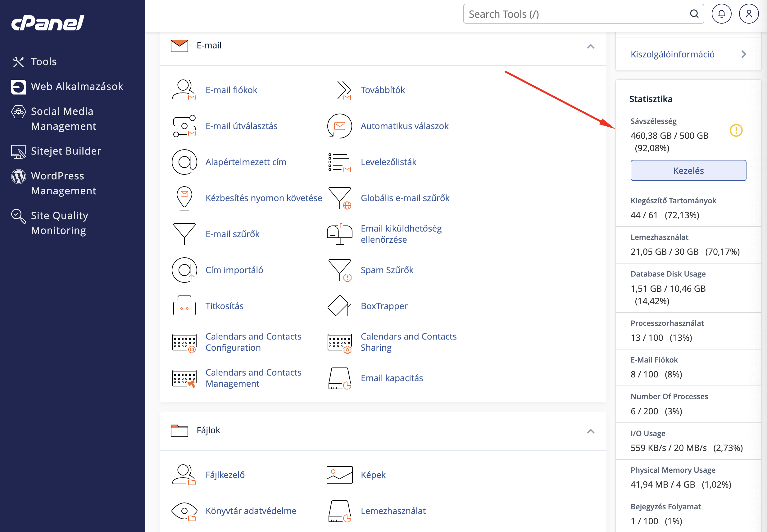Click the notifications bell icon
The image size is (767, 532).
[x=721, y=14]
